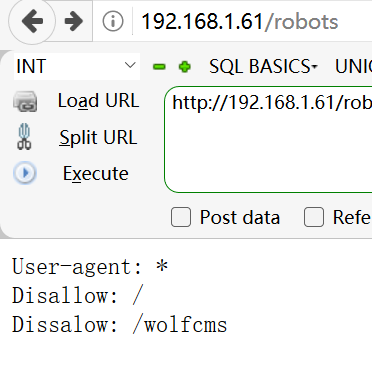The image size is (372, 371).
Task: Toggle the Referrer checkbox
Action: [x=314, y=217]
